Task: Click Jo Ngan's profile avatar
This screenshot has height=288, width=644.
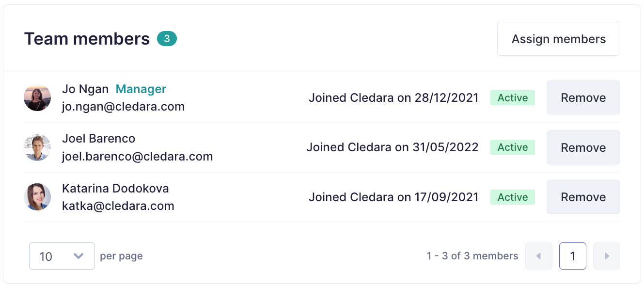Action: (x=37, y=97)
